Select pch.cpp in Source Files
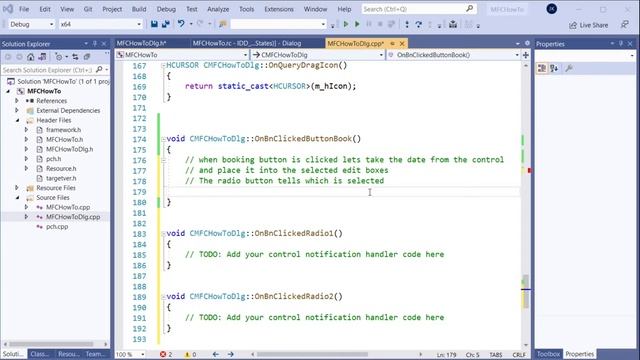This screenshot has width=640, height=360. tap(57, 227)
